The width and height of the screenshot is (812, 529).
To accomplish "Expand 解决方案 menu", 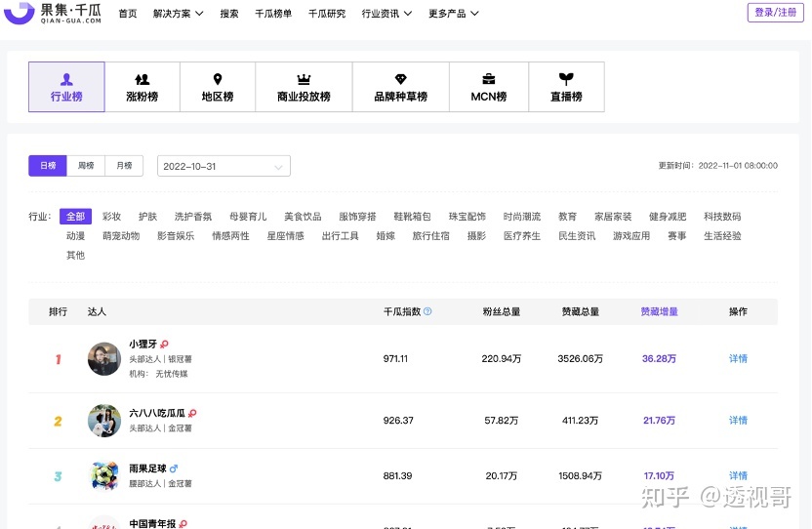I will pyautogui.click(x=179, y=14).
